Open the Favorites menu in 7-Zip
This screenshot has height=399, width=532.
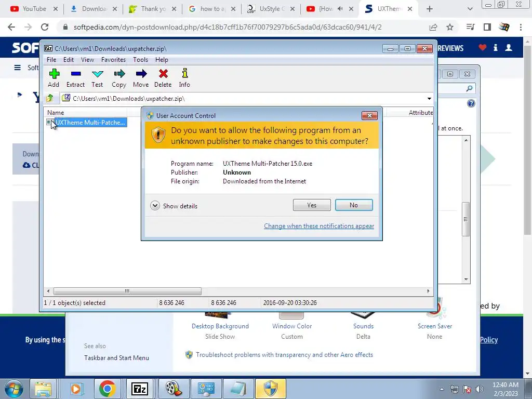tap(113, 60)
